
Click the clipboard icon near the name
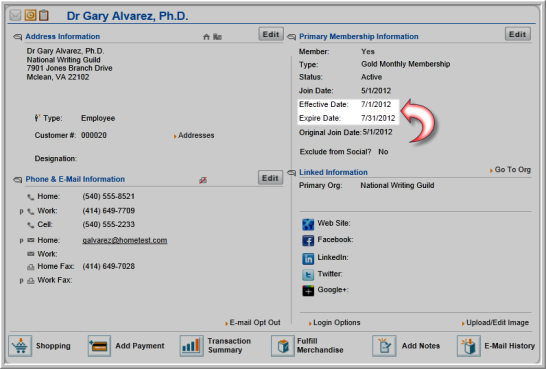point(44,15)
